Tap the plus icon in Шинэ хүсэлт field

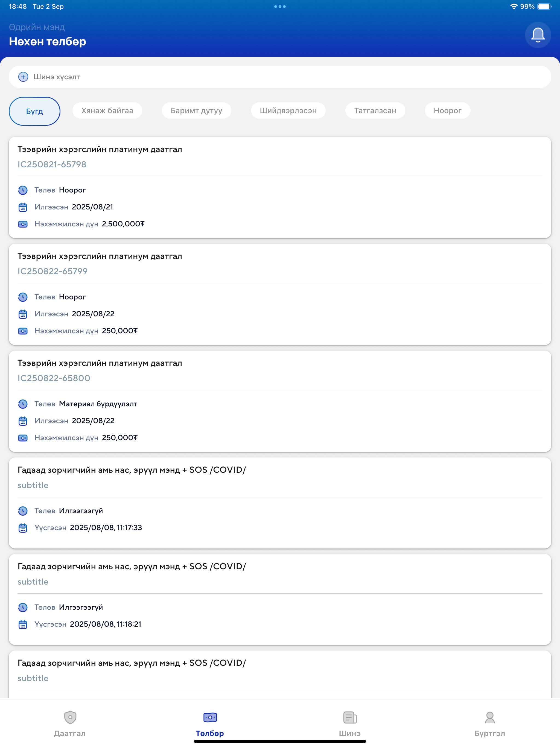point(23,77)
